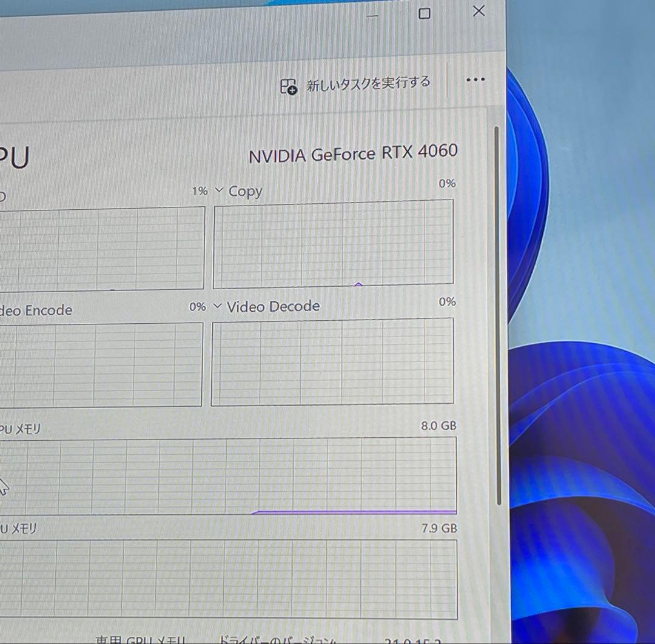Click the plus badge on new task icon

pos(292,90)
